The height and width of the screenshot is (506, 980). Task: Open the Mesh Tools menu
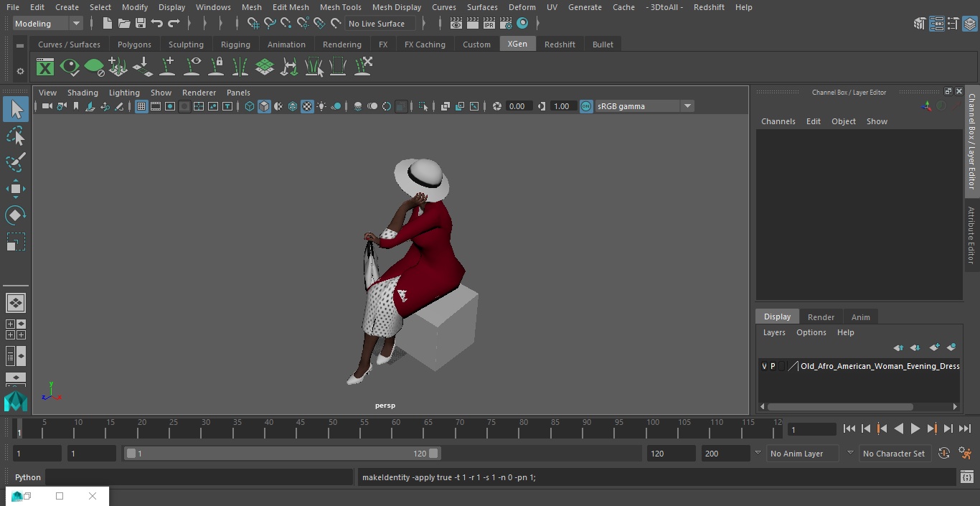coord(340,7)
